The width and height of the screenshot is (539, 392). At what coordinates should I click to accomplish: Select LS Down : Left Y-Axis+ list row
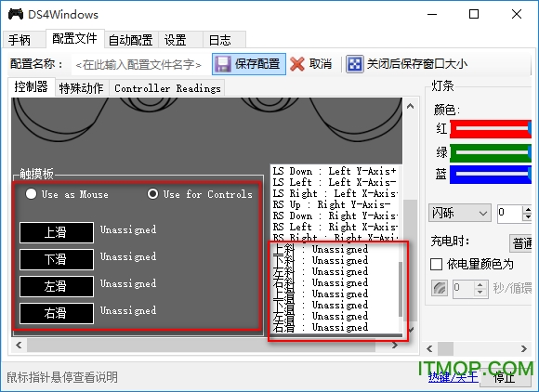(x=335, y=171)
